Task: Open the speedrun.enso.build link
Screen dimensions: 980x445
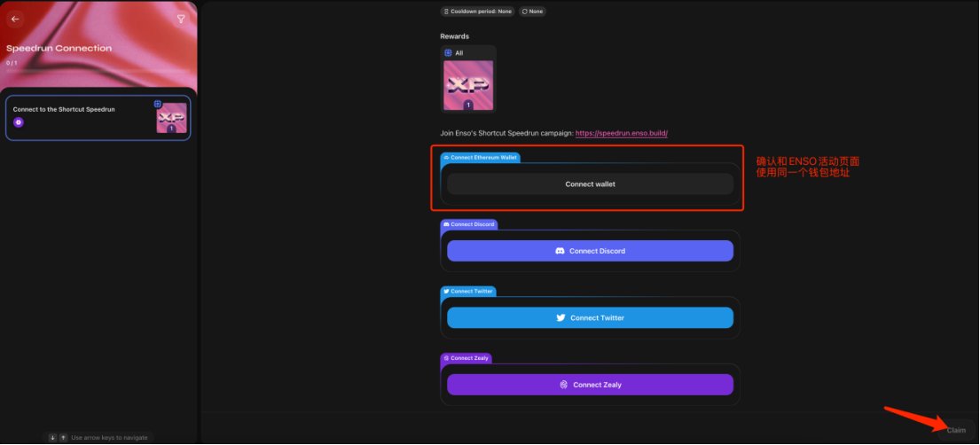Action: coord(621,133)
